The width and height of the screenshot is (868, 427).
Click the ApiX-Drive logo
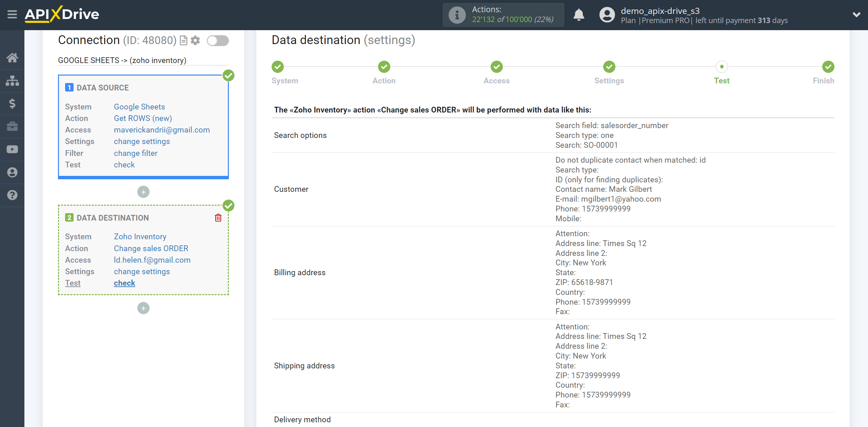click(62, 14)
